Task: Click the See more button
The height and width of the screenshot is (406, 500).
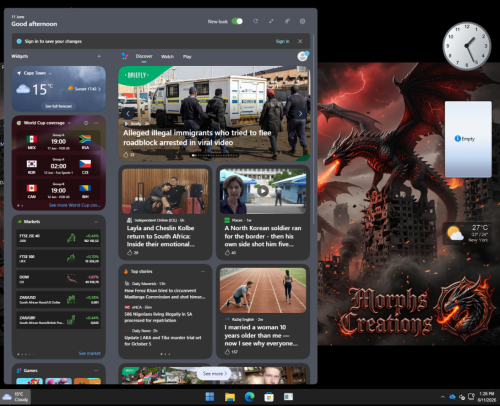Action: (x=215, y=374)
